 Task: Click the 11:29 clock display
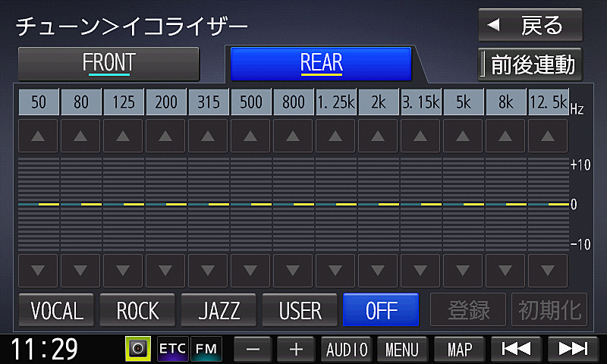click(44, 350)
